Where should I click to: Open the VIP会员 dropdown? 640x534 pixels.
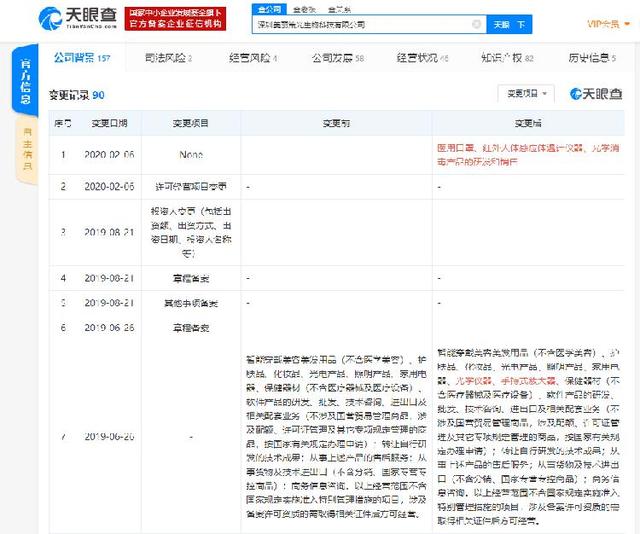point(608,24)
